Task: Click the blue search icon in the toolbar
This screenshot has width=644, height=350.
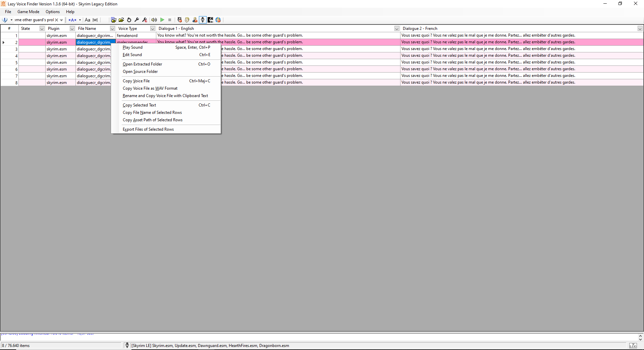Action: 5,20
